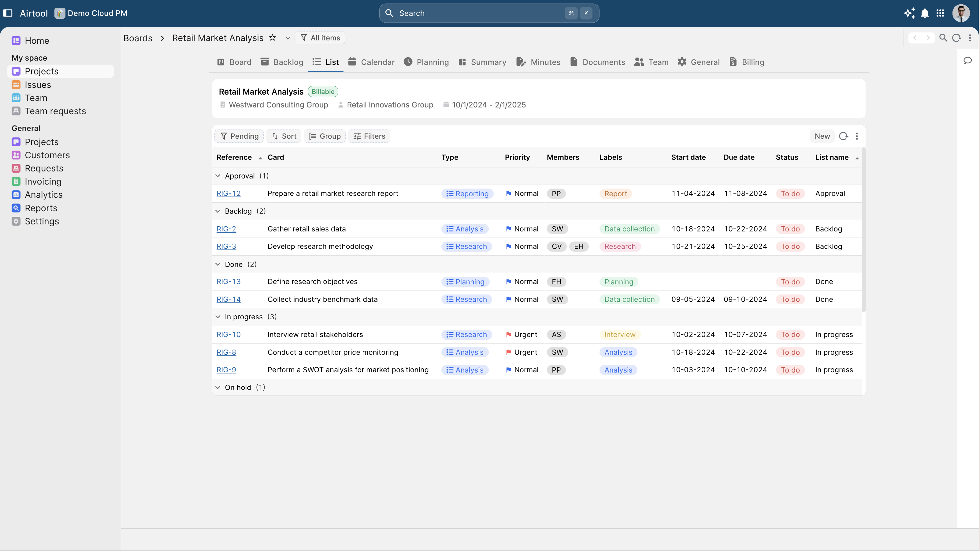Go to previous item arrow
The image size is (980, 551).
[915, 38]
